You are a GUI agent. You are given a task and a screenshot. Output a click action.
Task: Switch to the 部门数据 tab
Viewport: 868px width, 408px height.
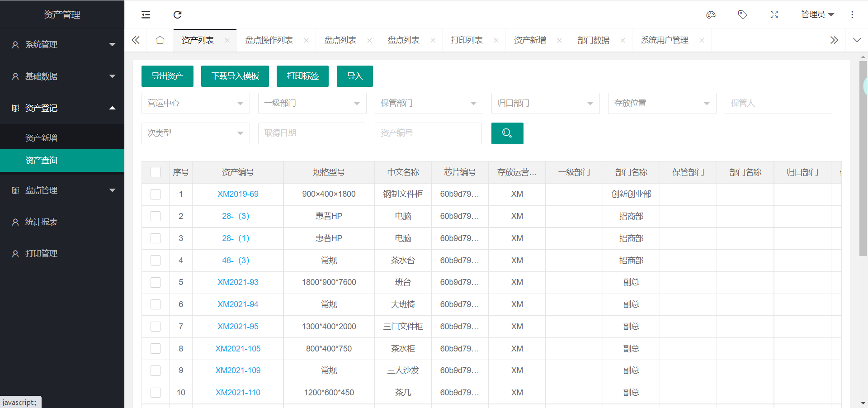[x=594, y=40]
